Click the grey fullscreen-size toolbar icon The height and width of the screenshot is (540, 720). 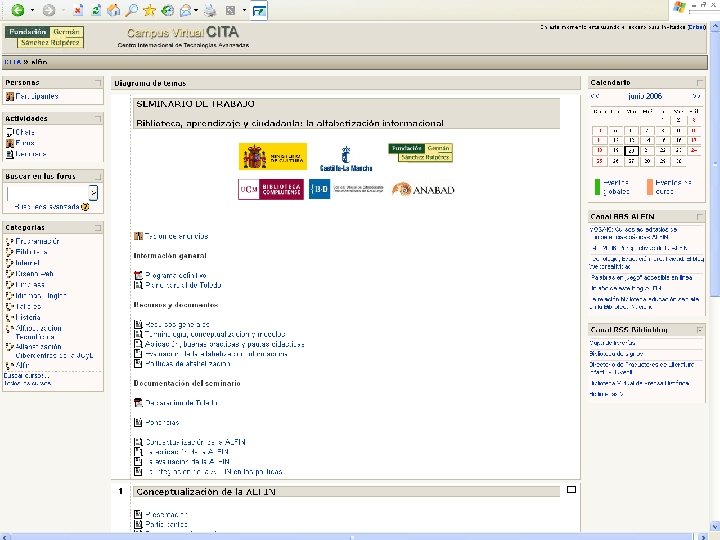[x=231, y=10]
